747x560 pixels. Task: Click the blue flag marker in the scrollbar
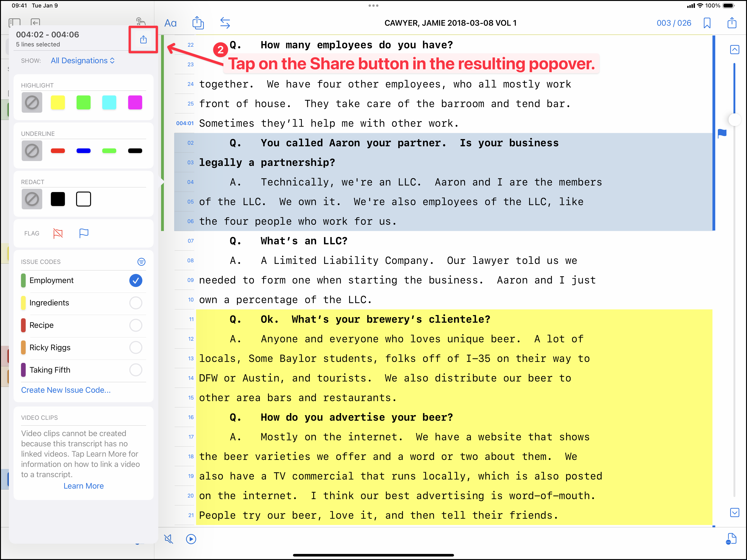[x=722, y=133]
